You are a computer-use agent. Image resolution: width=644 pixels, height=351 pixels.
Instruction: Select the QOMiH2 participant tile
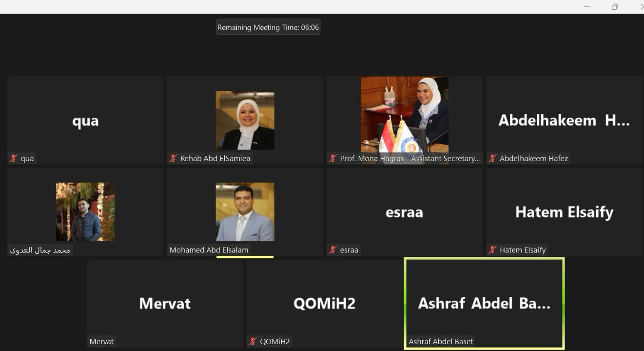pyautogui.click(x=324, y=304)
